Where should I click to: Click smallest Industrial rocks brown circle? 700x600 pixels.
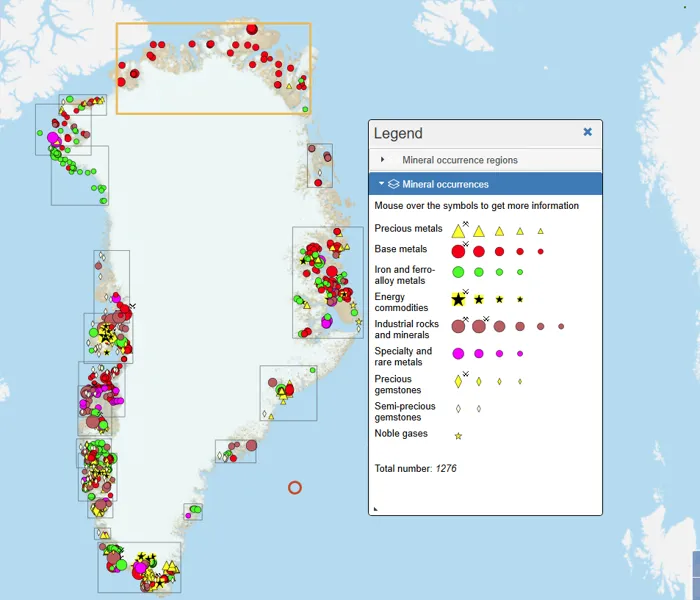561,326
